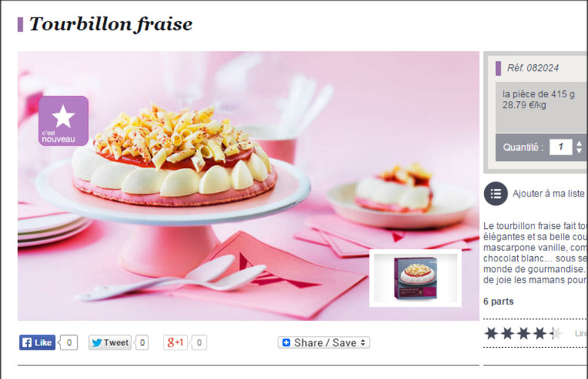Screen dimensions: 588x379
Task: Decrease quantity with the down arrow
Action: (579, 151)
